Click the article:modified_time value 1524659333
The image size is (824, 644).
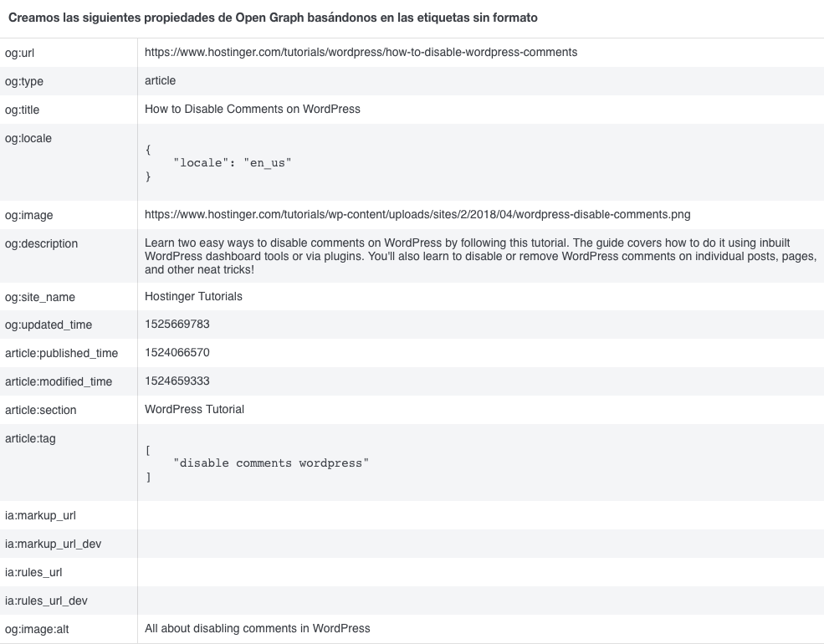tap(177, 381)
